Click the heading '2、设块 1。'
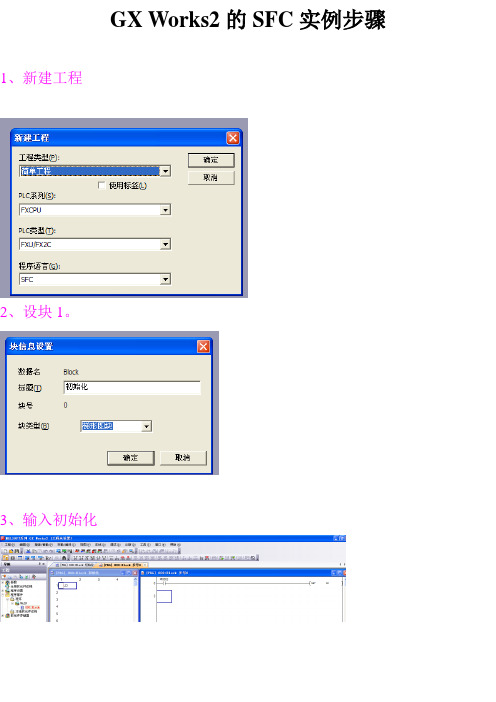The height and width of the screenshot is (702, 496). coord(35,312)
